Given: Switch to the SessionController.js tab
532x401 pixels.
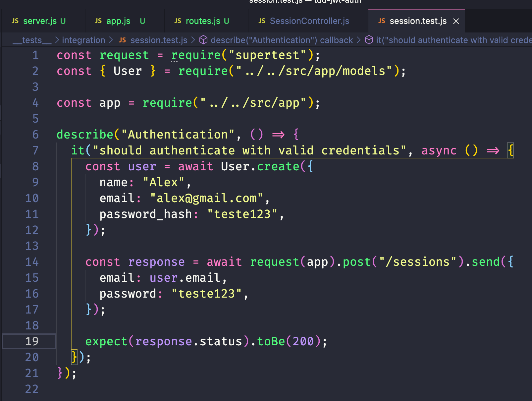Looking at the screenshot, I should 309,21.
